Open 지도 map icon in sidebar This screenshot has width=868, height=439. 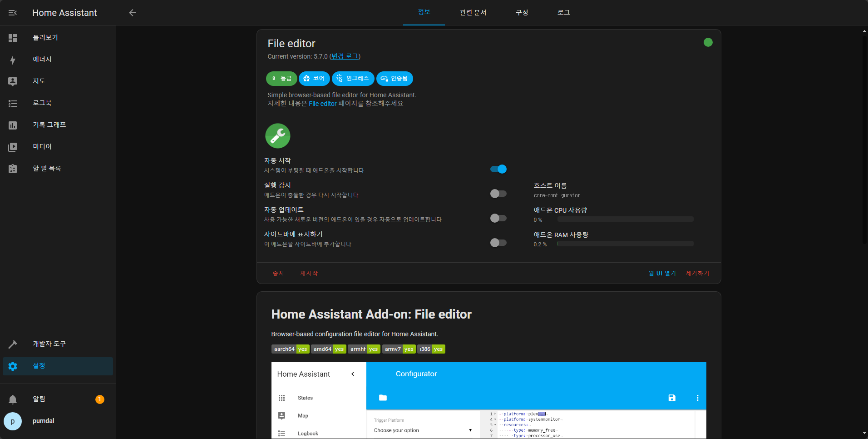click(x=13, y=81)
